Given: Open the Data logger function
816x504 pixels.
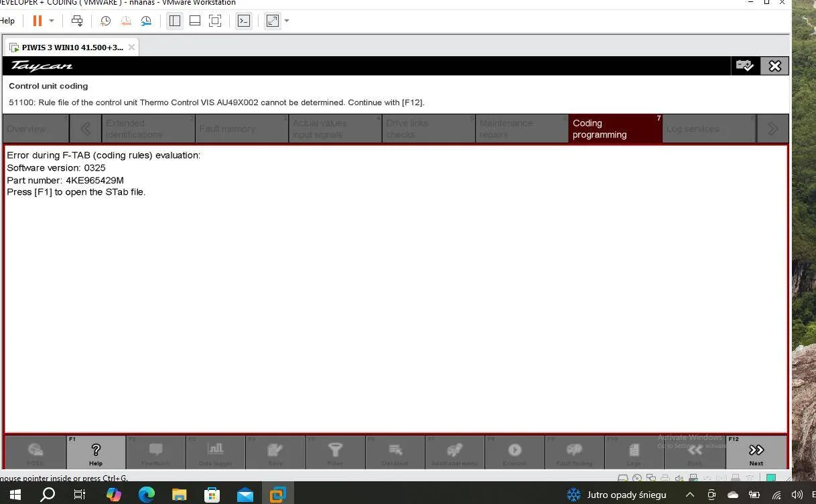Looking at the screenshot, I should pos(215,452).
